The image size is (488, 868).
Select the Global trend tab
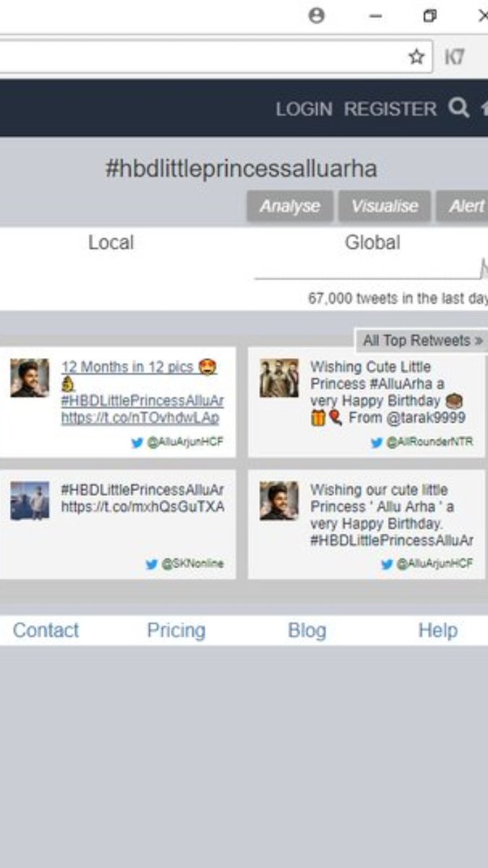point(372,242)
